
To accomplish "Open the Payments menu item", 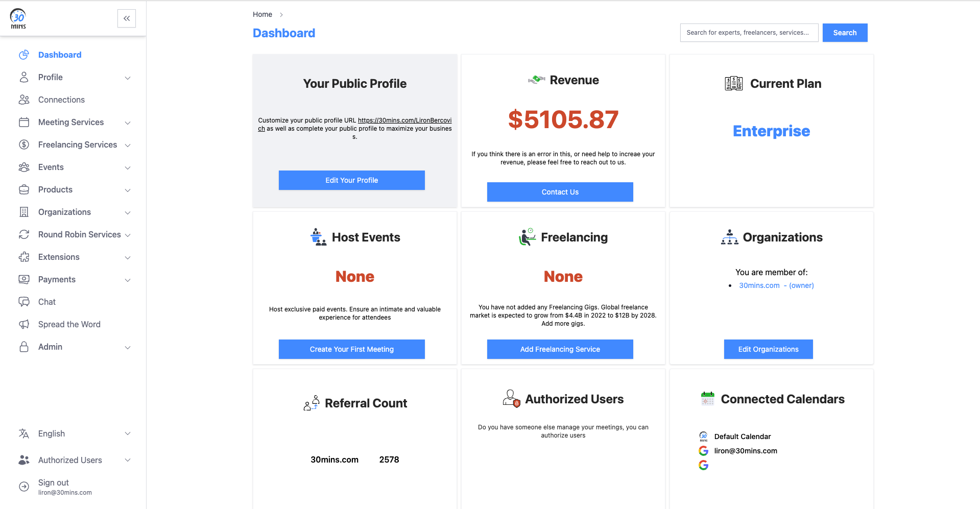I will 57,279.
